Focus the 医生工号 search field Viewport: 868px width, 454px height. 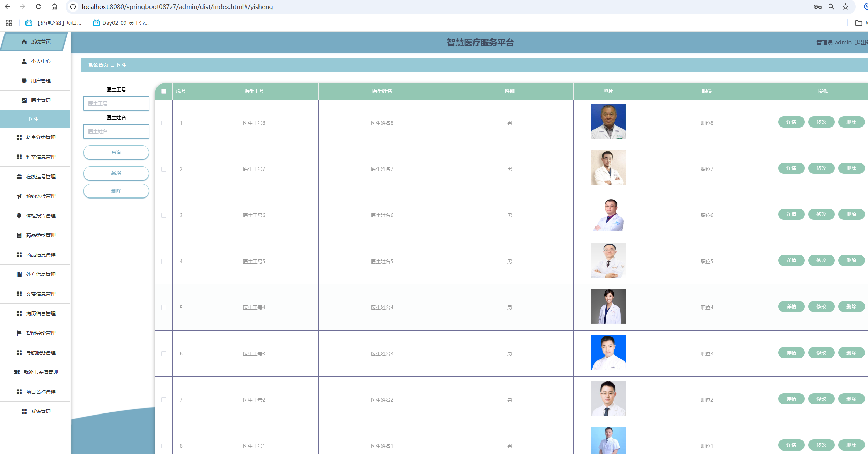[116, 103]
